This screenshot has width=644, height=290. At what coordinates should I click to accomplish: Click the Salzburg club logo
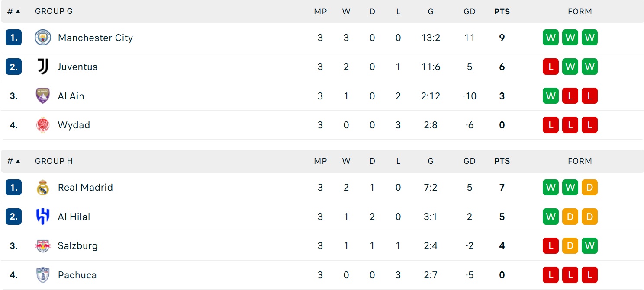[x=43, y=245]
